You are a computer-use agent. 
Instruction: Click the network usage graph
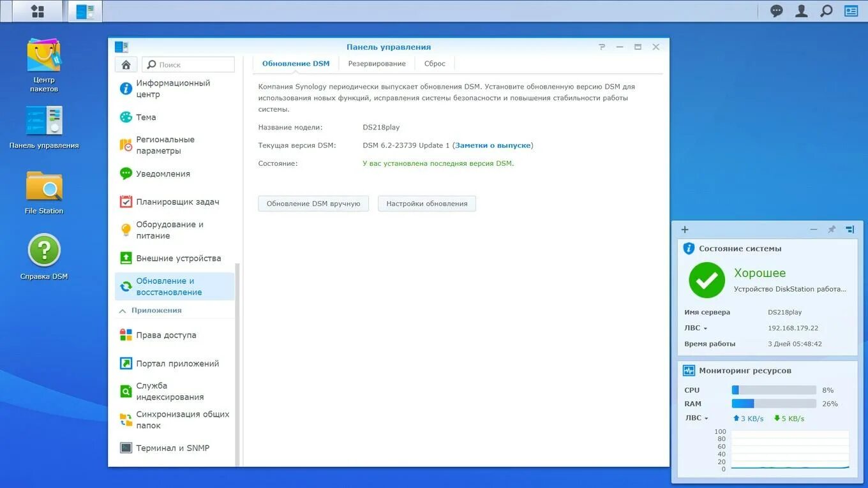point(789,450)
